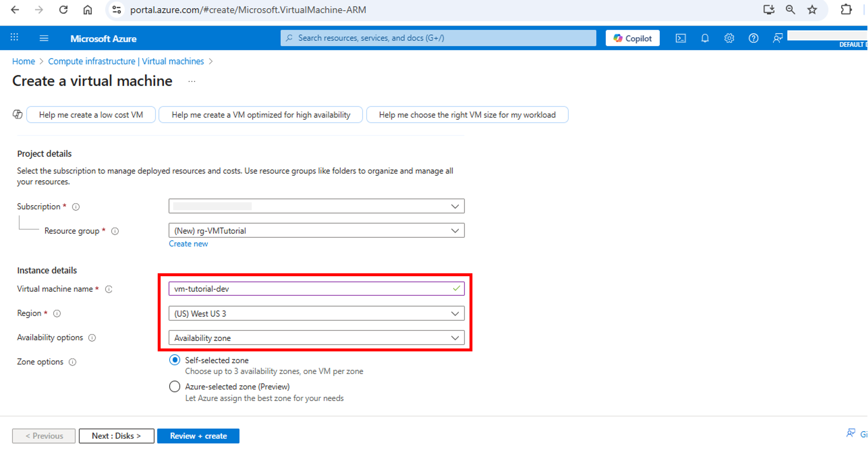Image resolution: width=868 pixels, height=454 pixels.
Task: Open Azure portal Settings gear
Action: click(729, 38)
